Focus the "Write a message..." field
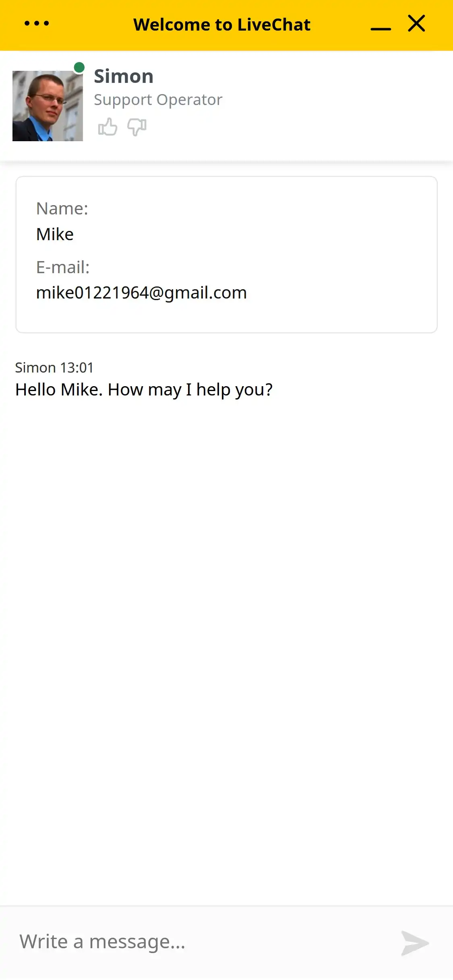 point(201,942)
